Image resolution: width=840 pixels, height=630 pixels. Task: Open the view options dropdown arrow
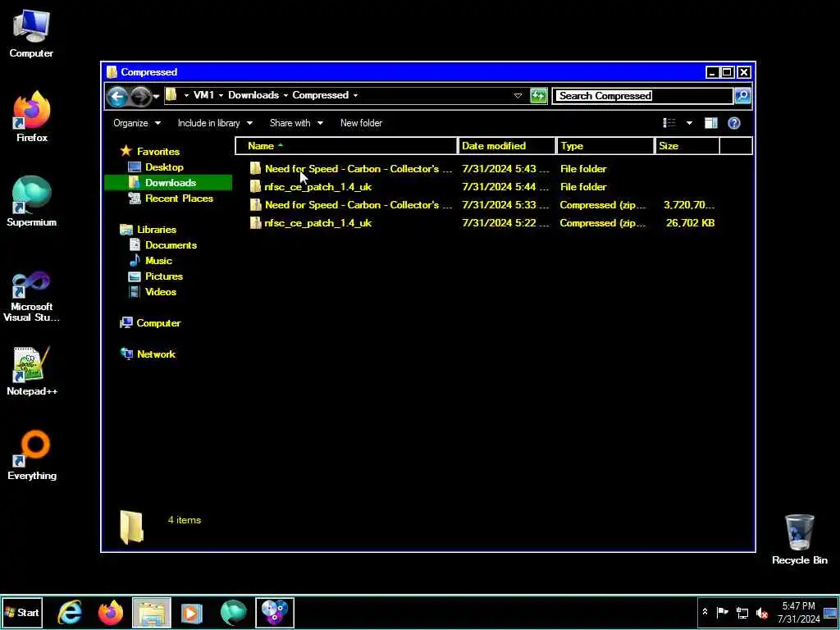(x=689, y=123)
